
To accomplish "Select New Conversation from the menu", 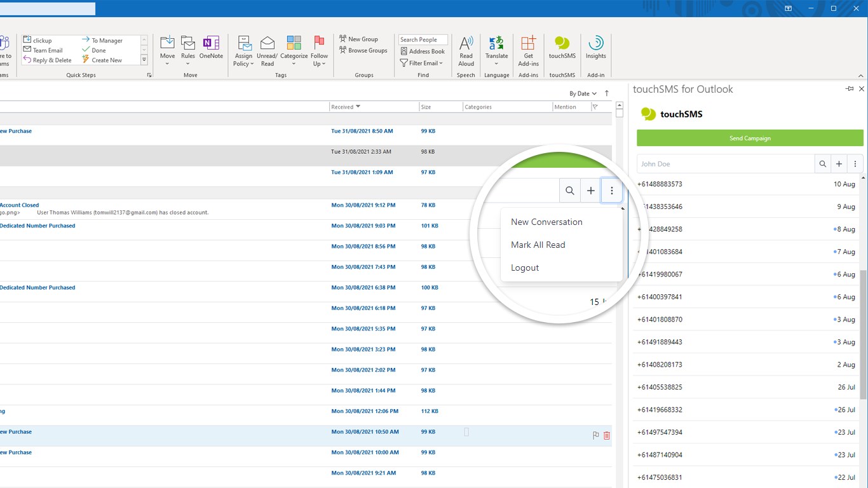I will click(x=546, y=222).
